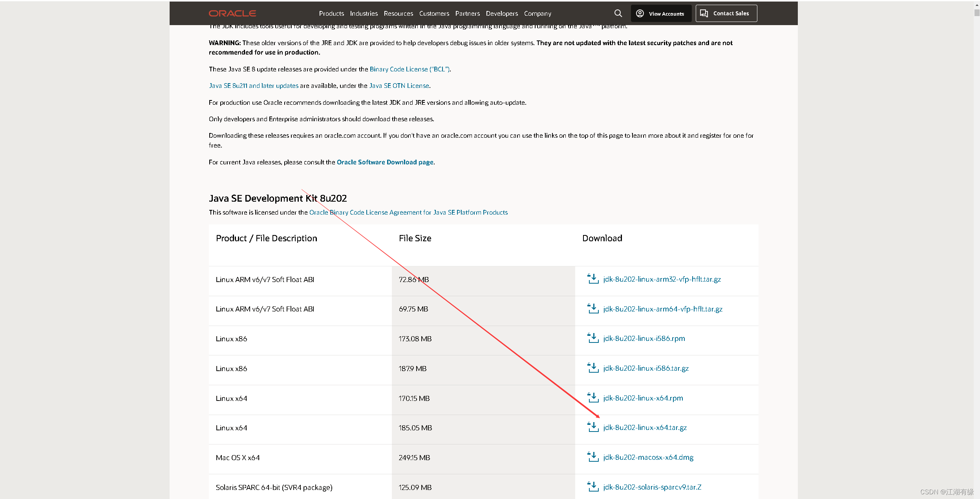Open the Binary Code License (BCL) link

pyautogui.click(x=410, y=69)
